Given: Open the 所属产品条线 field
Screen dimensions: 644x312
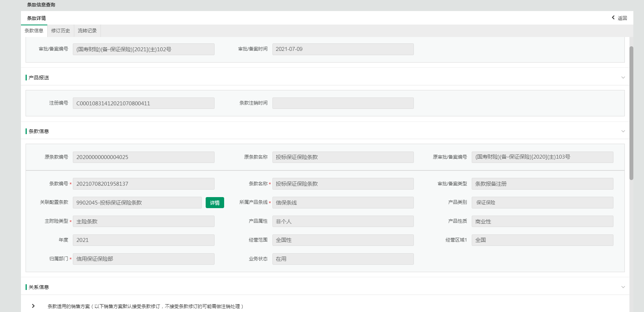Looking at the screenshot, I should pos(343,202).
